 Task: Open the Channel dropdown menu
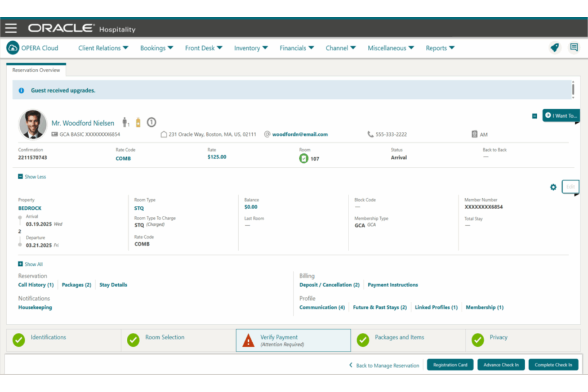click(x=340, y=48)
